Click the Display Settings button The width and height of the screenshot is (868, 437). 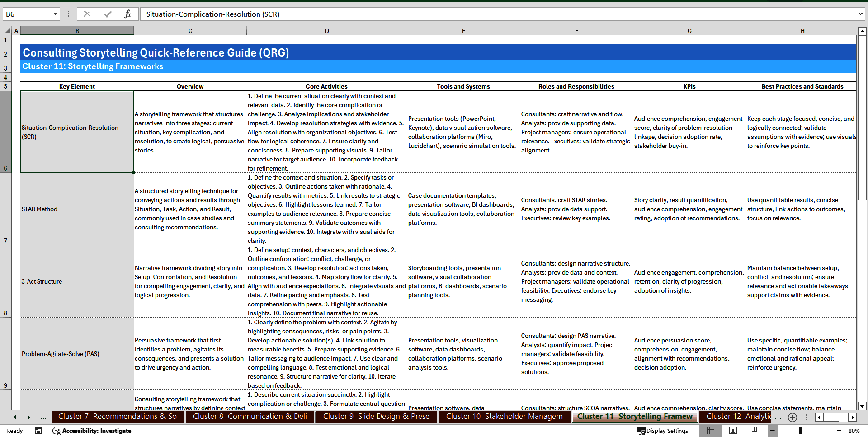[663, 431]
